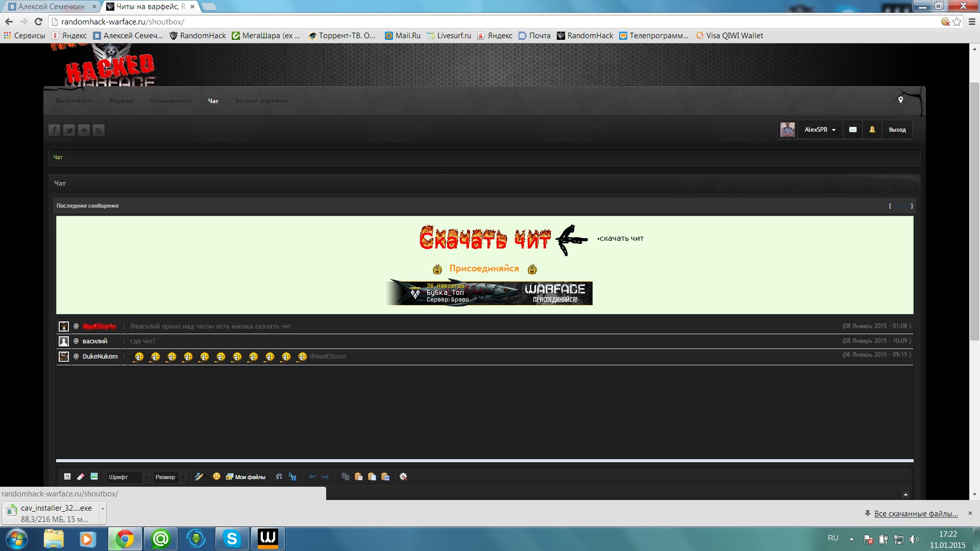Viewport: 980px width, 551px height.
Task: Open the Форумы navigation item
Action: pos(121,101)
